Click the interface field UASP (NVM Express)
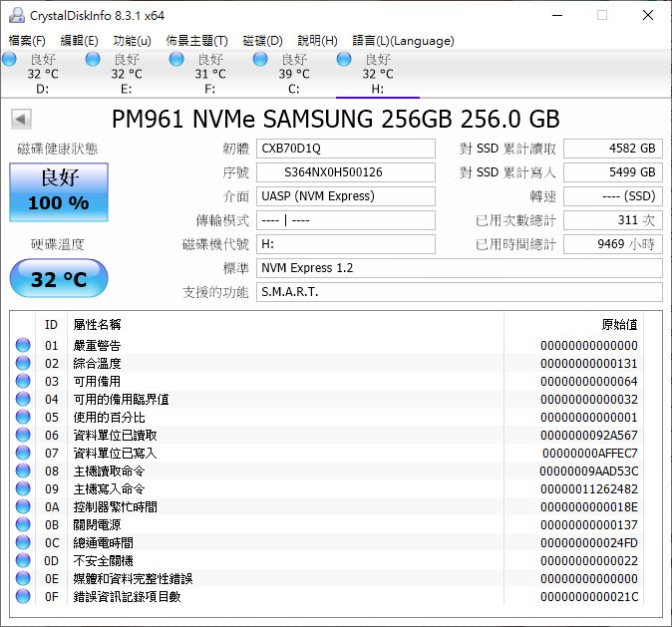The height and width of the screenshot is (627, 672). coord(346,196)
